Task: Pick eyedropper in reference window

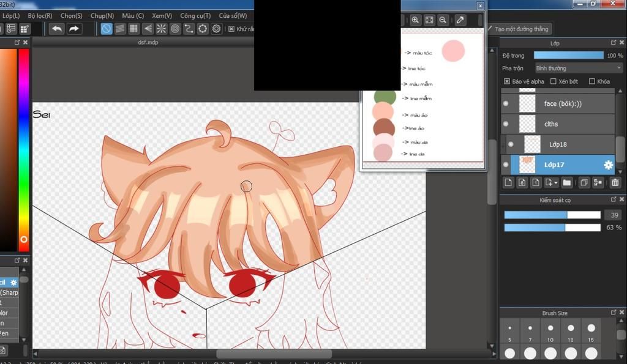Action: tap(460, 20)
